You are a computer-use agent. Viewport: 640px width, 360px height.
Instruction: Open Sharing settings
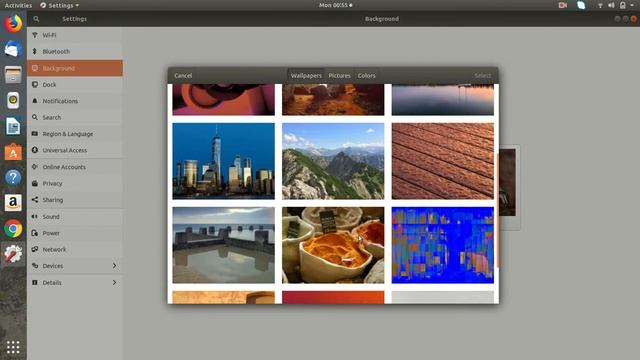click(75, 200)
